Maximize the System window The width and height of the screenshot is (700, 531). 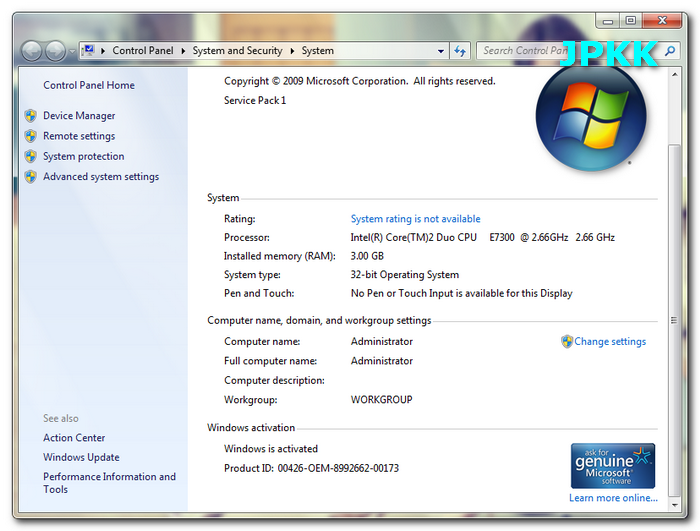pos(631,21)
